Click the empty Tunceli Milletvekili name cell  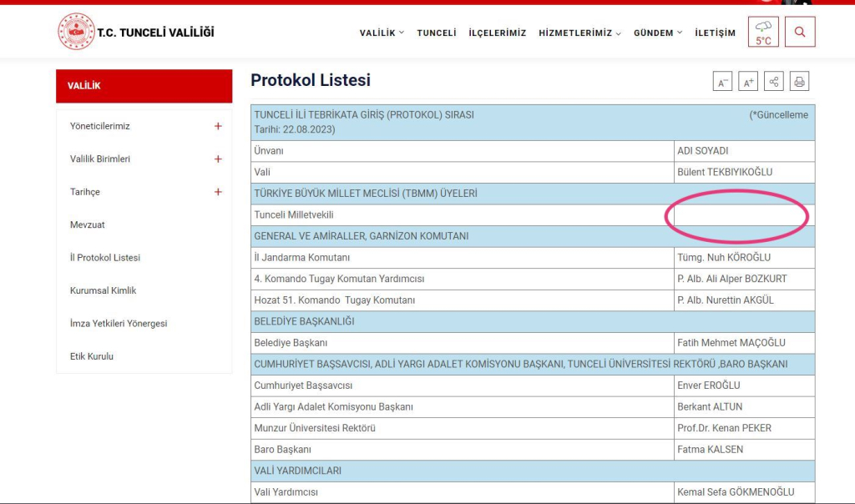click(x=743, y=215)
